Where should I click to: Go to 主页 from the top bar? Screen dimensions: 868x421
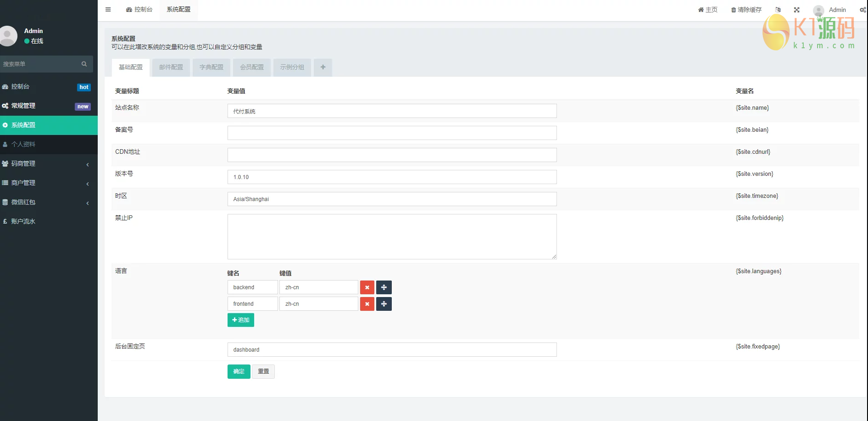[x=708, y=10]
